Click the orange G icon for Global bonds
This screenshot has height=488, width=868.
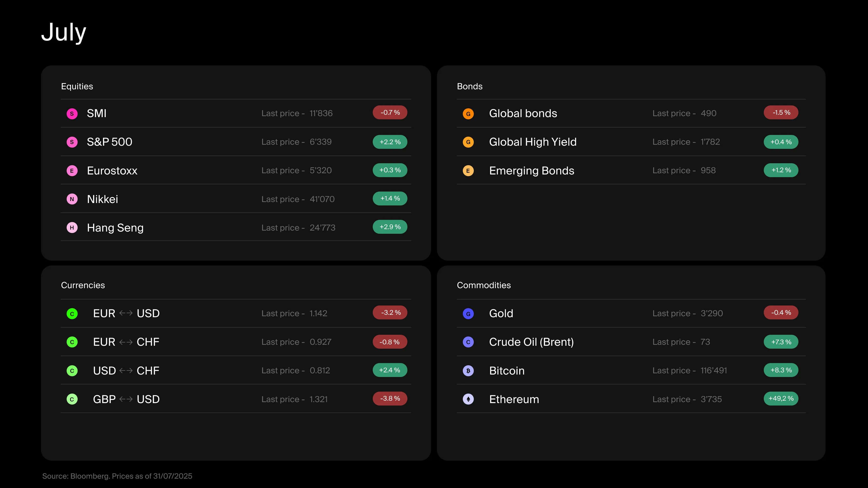(x=468, y=113)
